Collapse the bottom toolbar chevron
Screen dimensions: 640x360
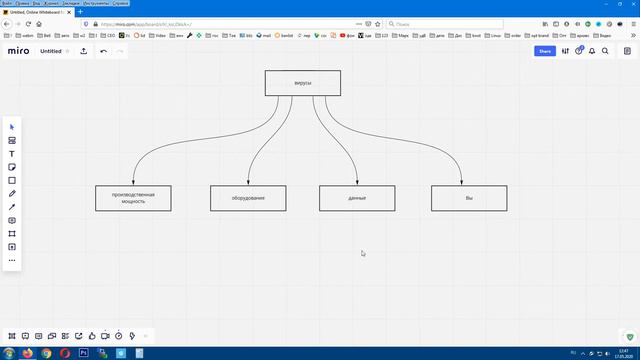(x=146, y=336)
